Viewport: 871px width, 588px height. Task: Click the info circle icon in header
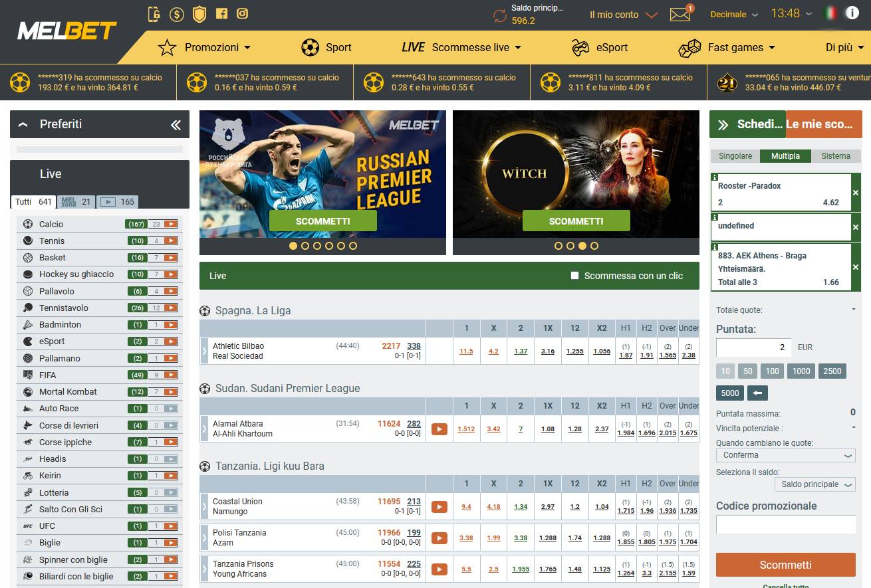pos(852,13)
